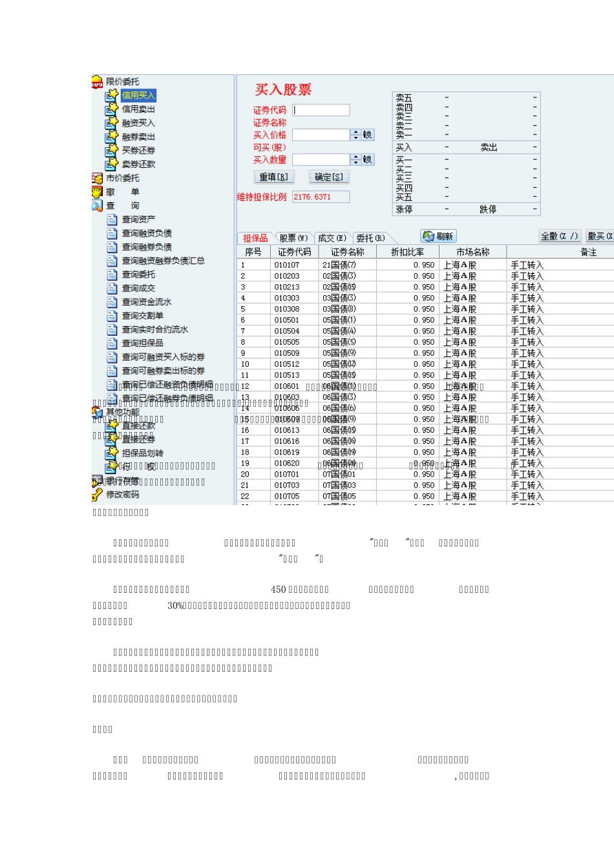Click the 刷新 refresh button
This screenshot has width=614, height=868.
pyautogui.click(x=439, y=236)
